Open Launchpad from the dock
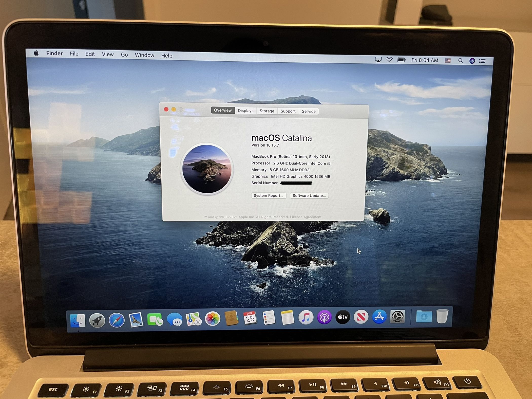 click(x=97, y=320)
